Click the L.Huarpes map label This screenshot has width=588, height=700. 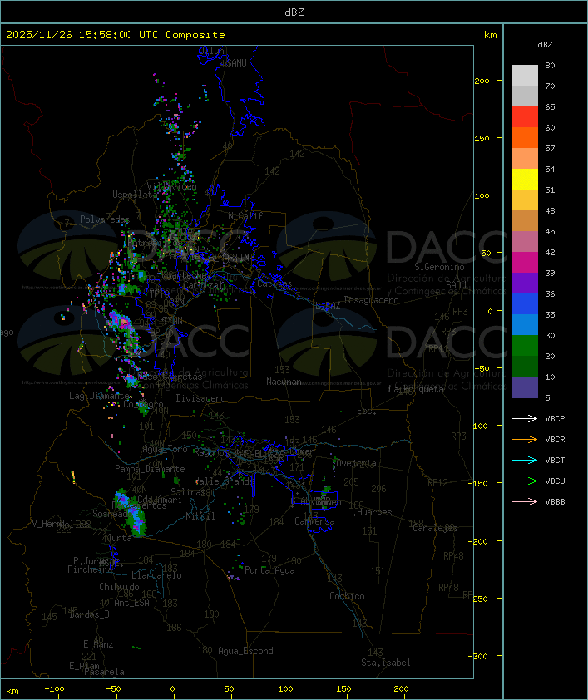(x=369, y=512)
